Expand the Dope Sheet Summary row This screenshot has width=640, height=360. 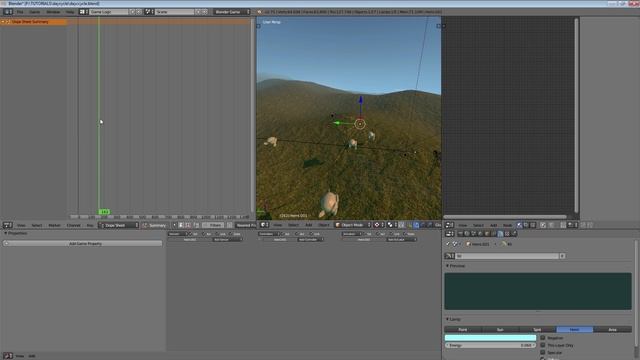[x=3, y=22]
